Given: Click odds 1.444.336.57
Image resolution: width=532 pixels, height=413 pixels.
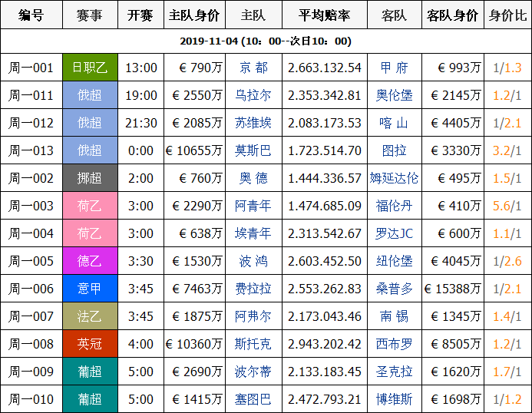Looking at the screenshot, I should [325, 178].
